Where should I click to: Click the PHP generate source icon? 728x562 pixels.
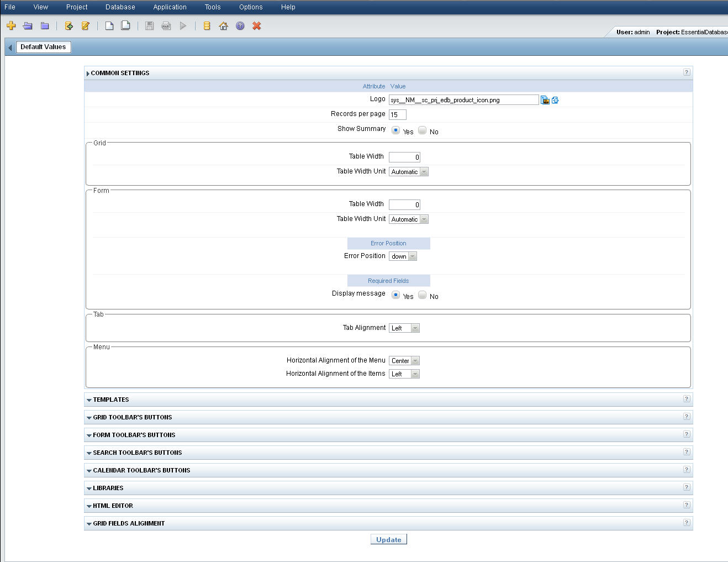pos(166,26)
